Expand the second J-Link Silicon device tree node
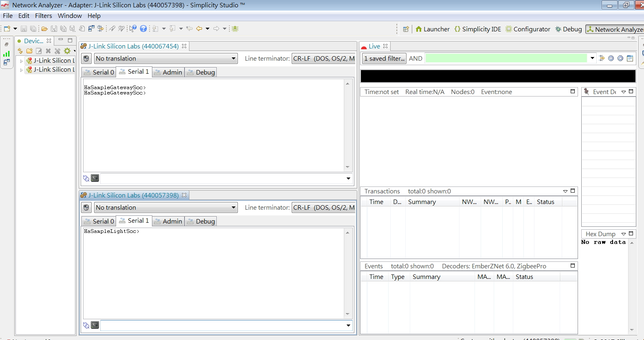Screen dimensions: 644x340 coord(21,70)
